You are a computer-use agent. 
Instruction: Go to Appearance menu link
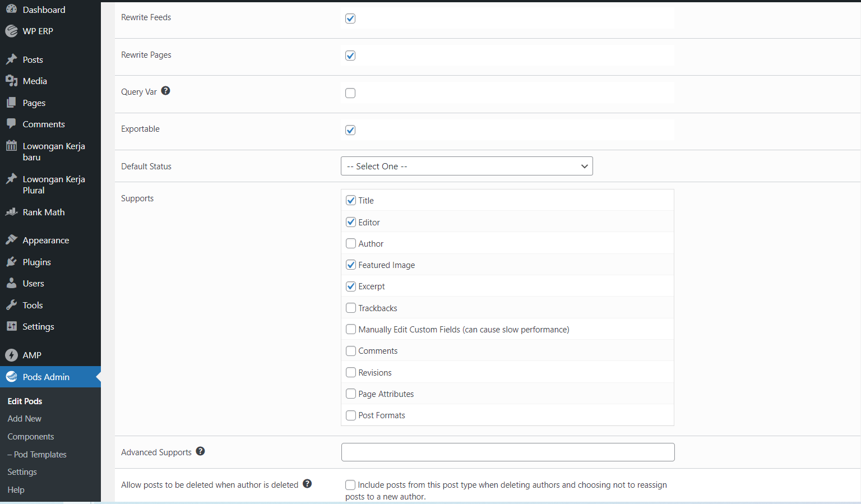[46, 240]
